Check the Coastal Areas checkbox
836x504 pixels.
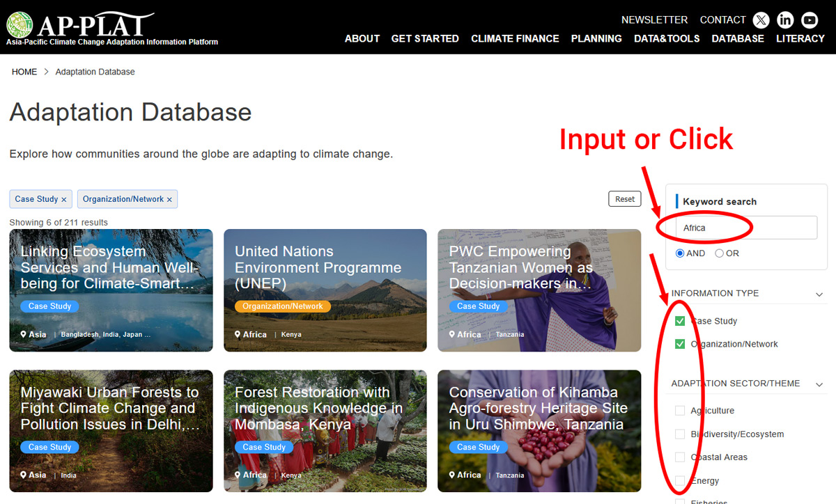click(x=680, y=457)
